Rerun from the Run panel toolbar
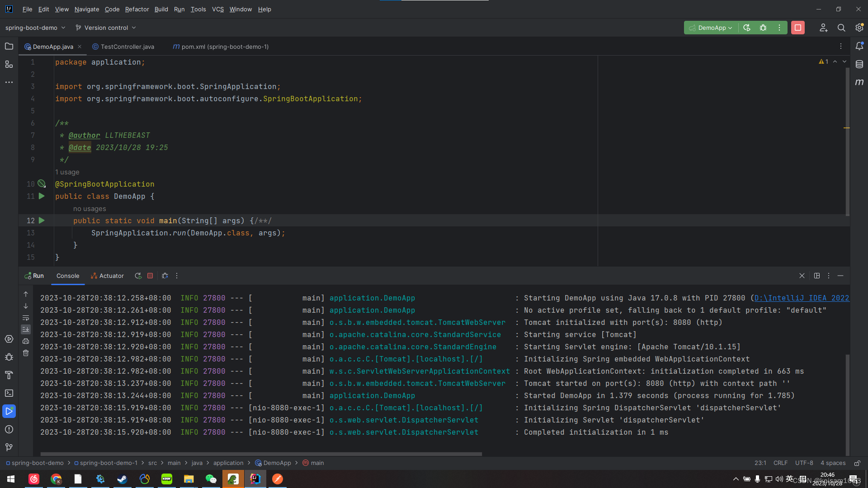This screenshot has height=488, width=868. [x=138, y=276]
